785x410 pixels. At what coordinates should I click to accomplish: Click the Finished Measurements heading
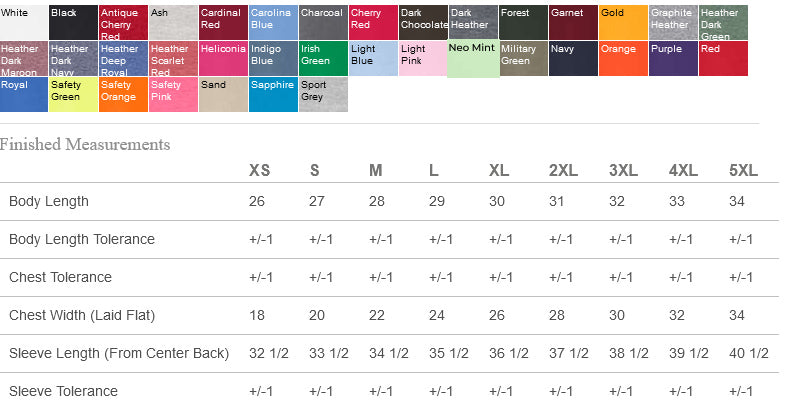point(85,144)
